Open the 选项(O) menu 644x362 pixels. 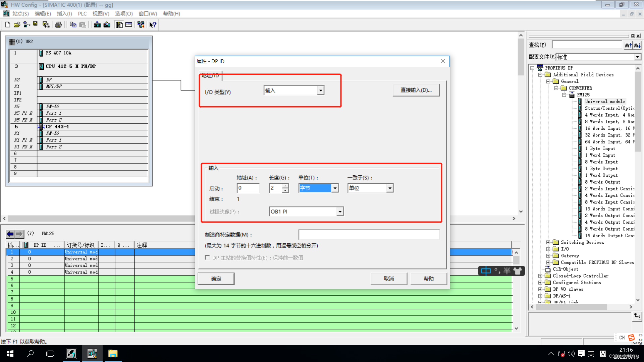pyautogui.click(x=124, y=14)
